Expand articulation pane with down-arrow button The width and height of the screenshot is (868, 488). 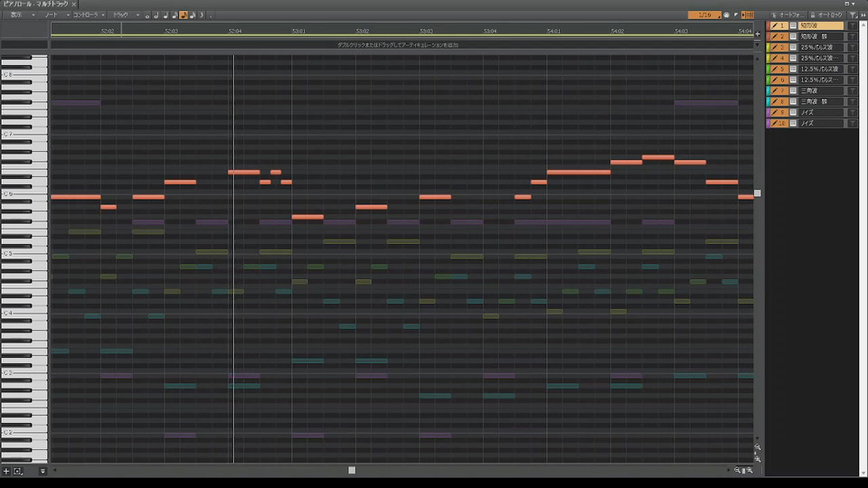[x=758, y=45]
